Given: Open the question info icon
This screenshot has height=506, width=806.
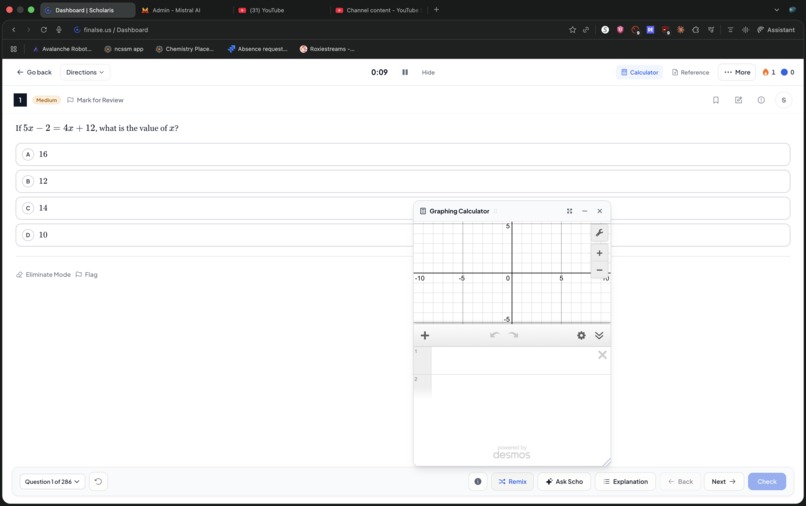Looking at the screenshot, I should (x=761, y=100).
